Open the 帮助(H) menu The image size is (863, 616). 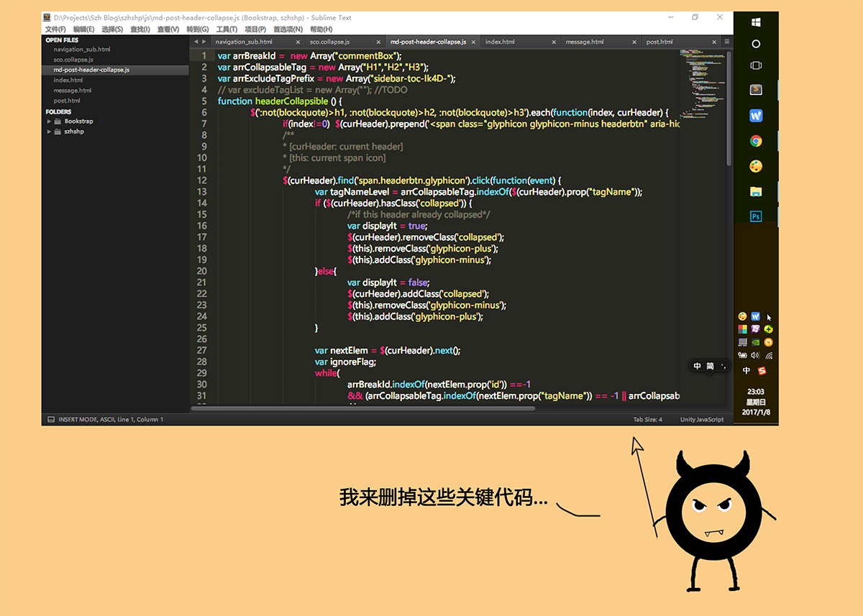pos(321,29)
